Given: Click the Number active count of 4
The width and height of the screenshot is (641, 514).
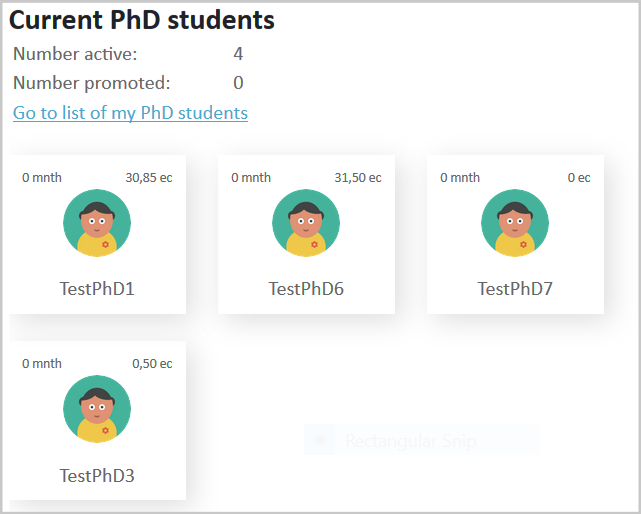Looking at the screenshot, I should [238, 54].
